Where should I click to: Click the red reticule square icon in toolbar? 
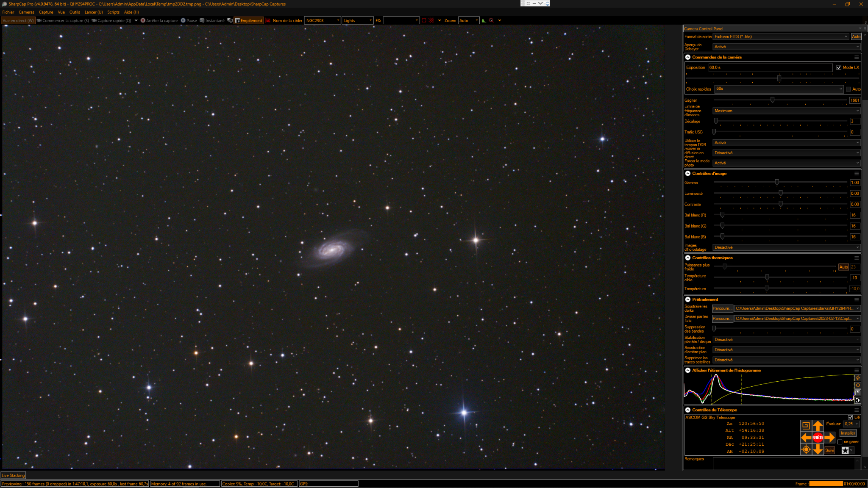[424, 20]
